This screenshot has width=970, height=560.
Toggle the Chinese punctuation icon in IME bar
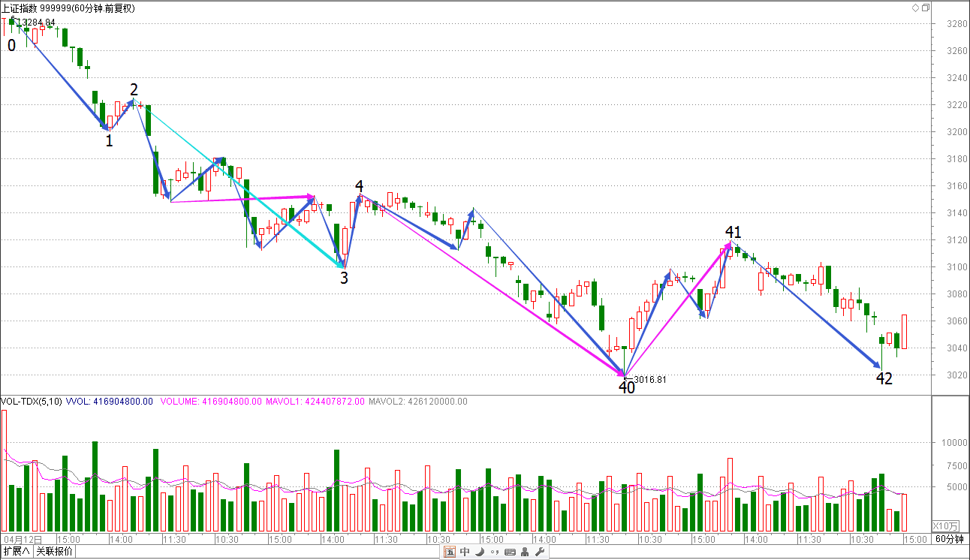coord(494,552)
